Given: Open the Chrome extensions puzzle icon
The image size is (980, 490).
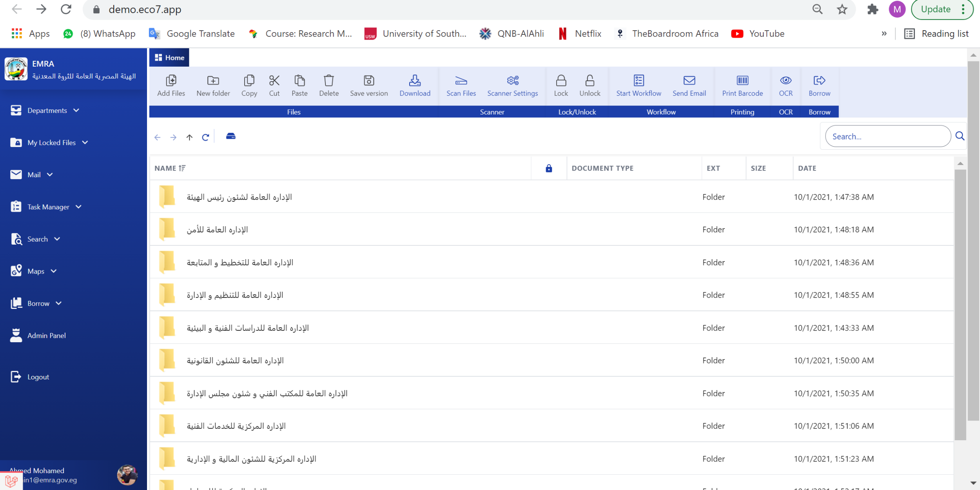Looking at the screenshot, I should [872, 9].
